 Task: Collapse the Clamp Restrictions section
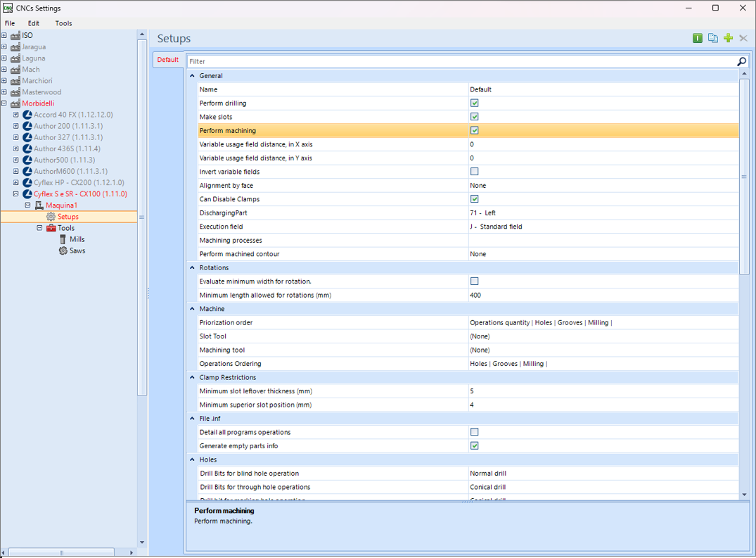click(x=193, y=377)
